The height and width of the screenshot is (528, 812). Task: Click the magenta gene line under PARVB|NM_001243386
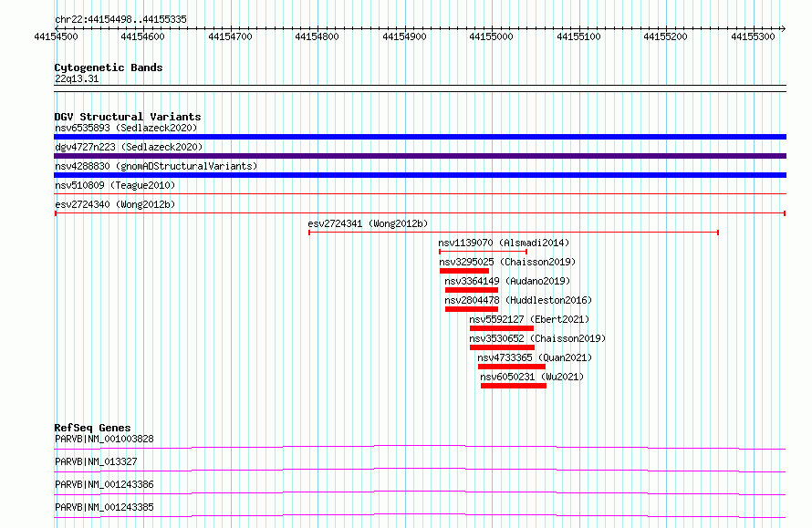tap(420, 492)
